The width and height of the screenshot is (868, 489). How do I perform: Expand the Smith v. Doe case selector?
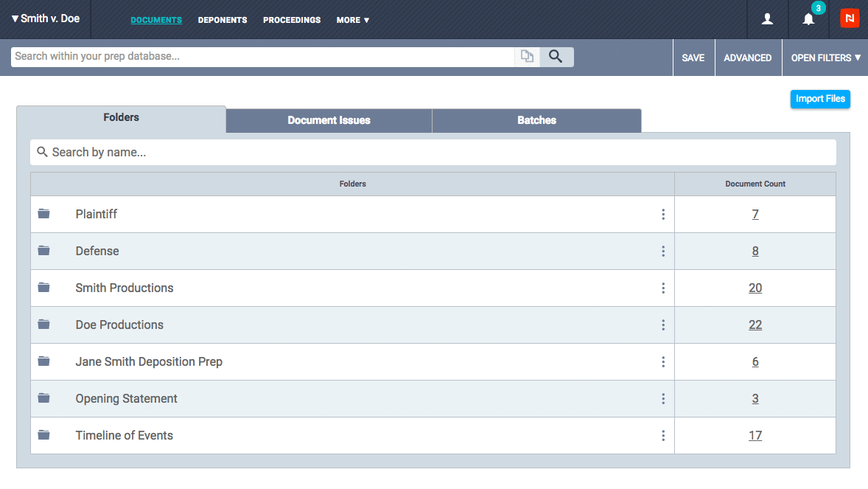(46, 19)
